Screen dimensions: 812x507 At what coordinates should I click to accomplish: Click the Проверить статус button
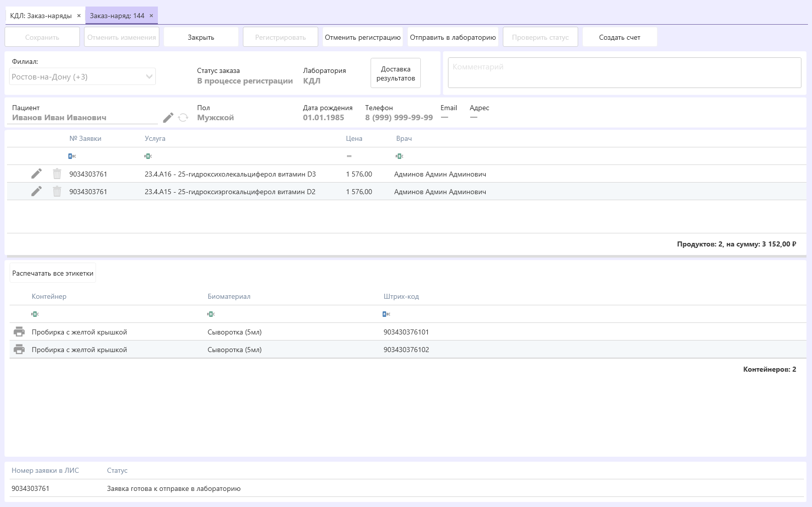coord(540,37)
